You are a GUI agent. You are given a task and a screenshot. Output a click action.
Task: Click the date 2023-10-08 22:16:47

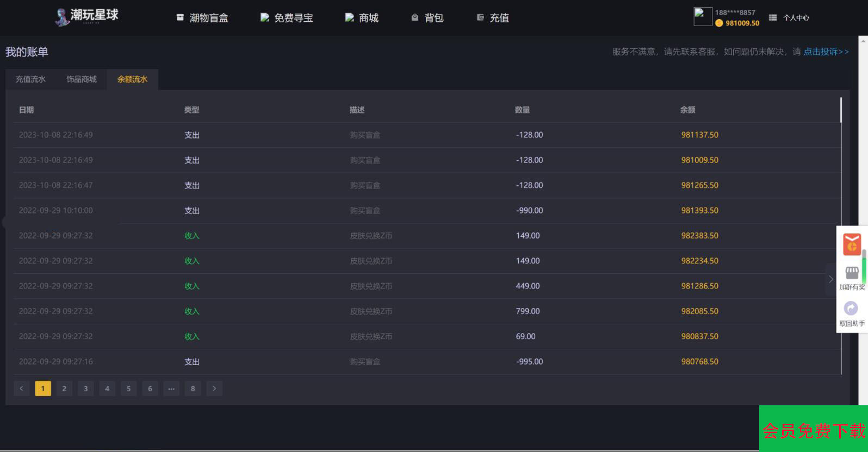pyautogui.click(x=55, y=185)
